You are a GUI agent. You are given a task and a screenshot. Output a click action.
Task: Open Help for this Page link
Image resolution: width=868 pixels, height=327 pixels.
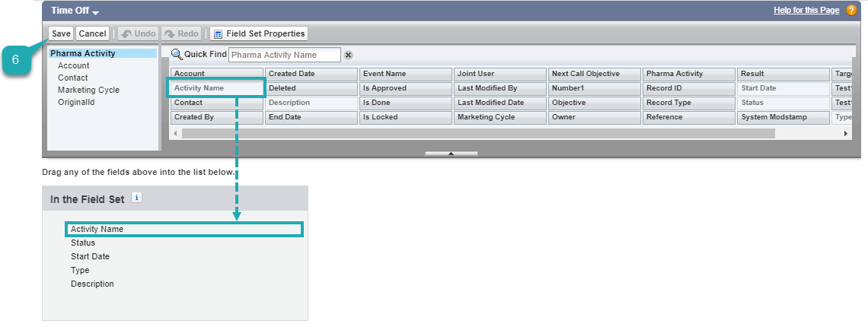coord(806,11)
